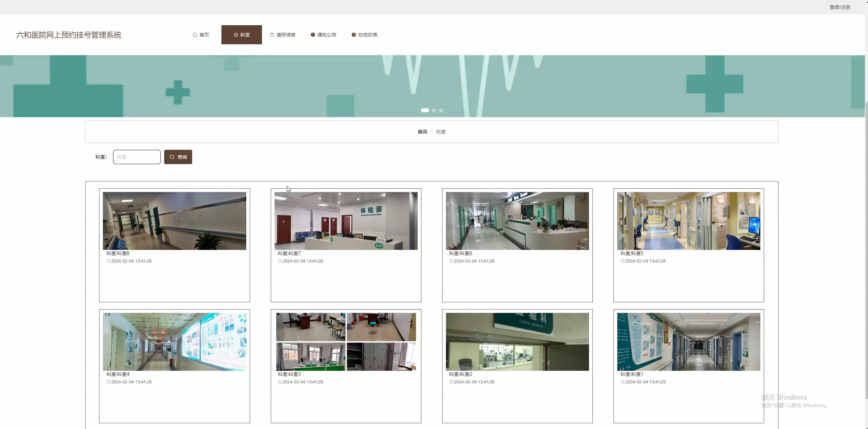
Task: Click the 科室:科室5 title text
Action: [x=632, y=253]
